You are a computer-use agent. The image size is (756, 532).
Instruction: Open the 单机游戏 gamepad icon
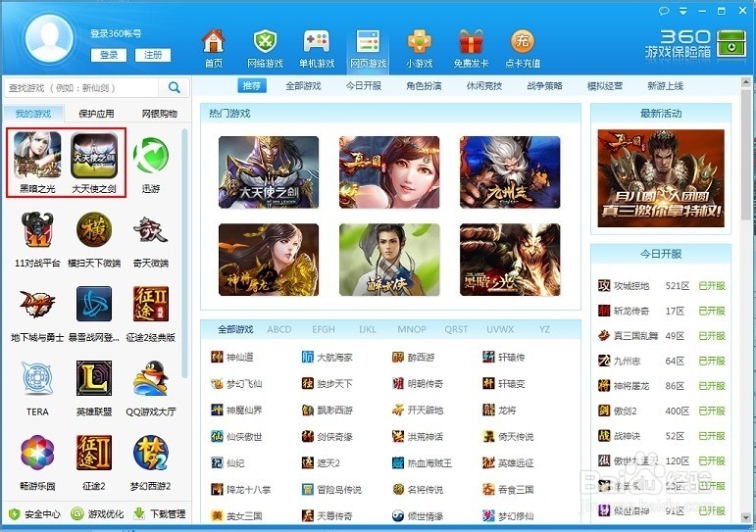317,41
